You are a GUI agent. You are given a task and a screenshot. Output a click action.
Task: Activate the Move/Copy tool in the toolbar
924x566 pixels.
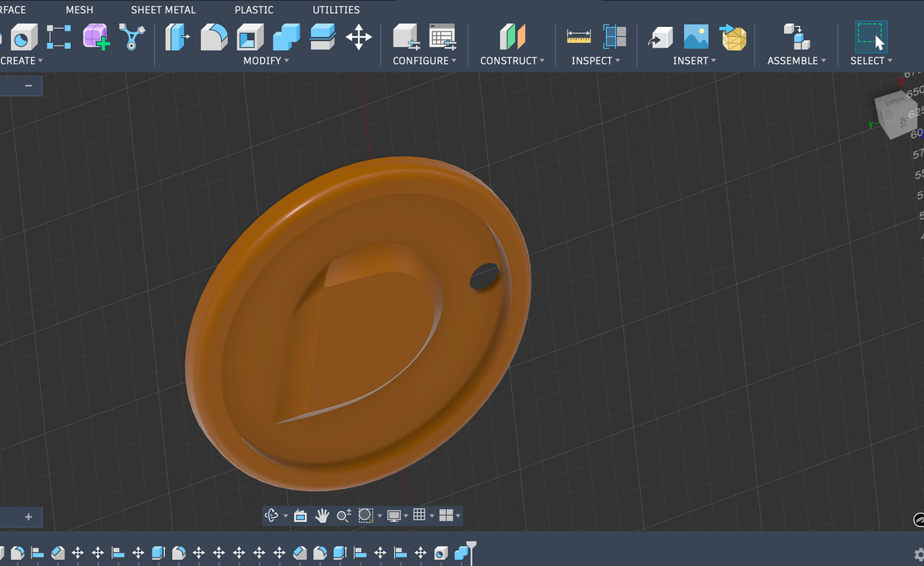tap(359, 37)
